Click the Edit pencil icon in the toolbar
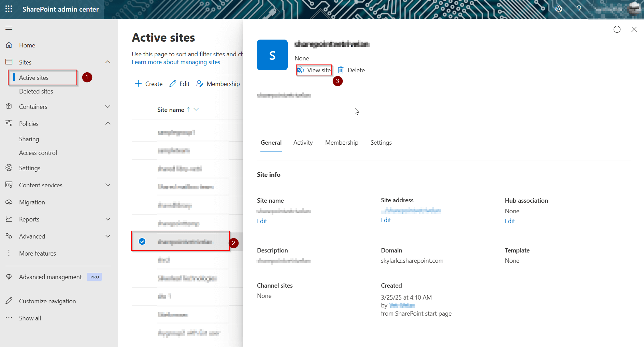The height and width of the screenshot is (347, 644). point(172,83)
